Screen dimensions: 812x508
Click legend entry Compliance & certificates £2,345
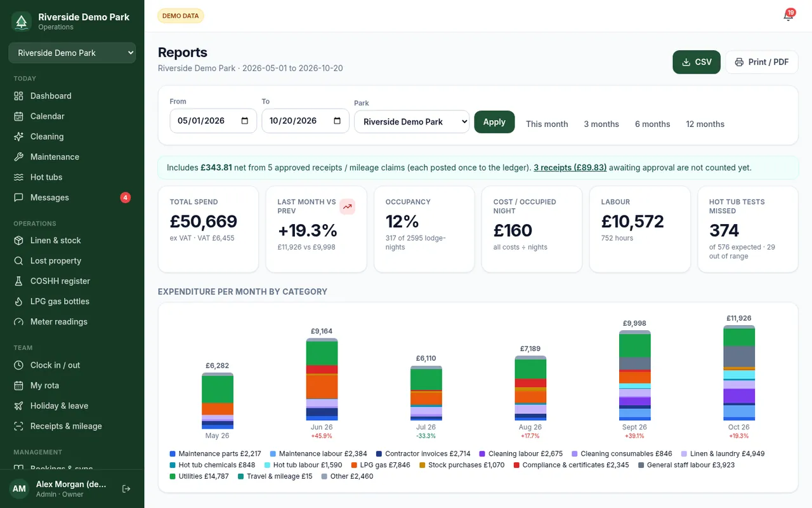572,465
